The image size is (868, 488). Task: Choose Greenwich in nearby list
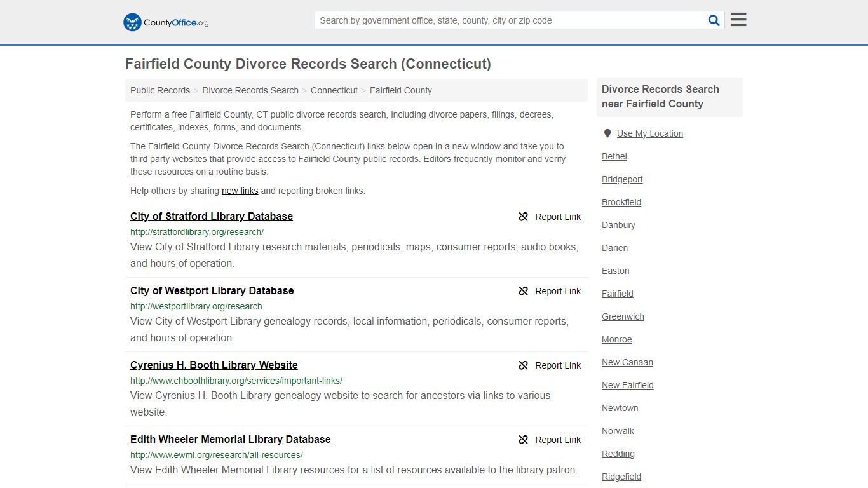(x=623, y=316)
